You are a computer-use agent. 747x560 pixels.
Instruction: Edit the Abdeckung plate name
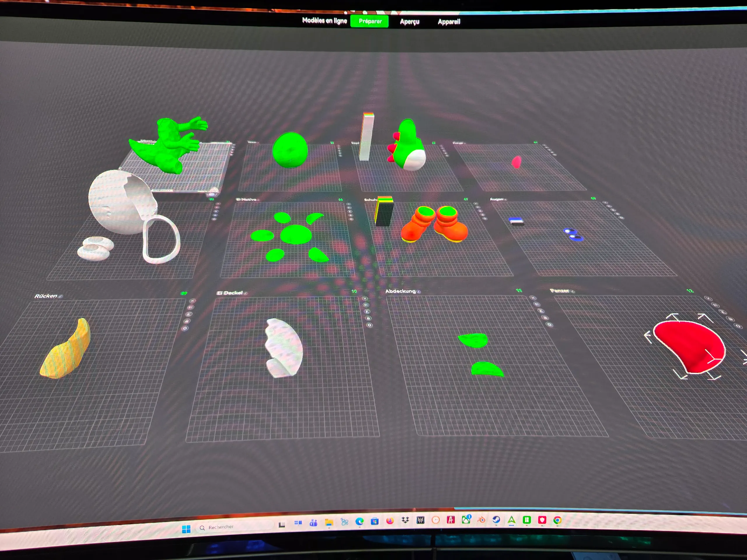point(419,292)
